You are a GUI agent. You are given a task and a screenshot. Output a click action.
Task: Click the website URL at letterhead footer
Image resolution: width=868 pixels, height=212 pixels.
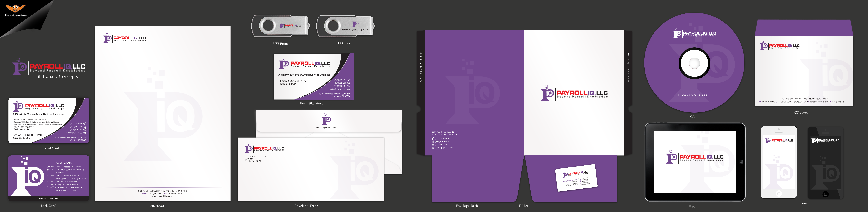pos(162,196)
